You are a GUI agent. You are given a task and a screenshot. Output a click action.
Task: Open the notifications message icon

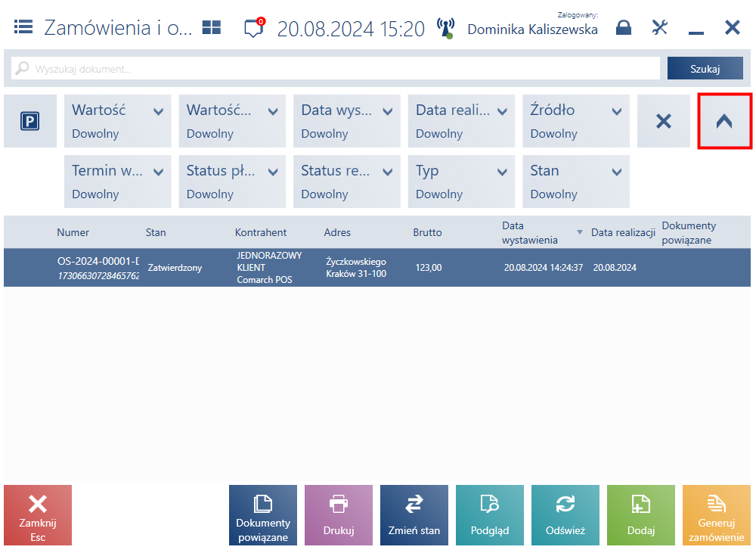point(254,27)
